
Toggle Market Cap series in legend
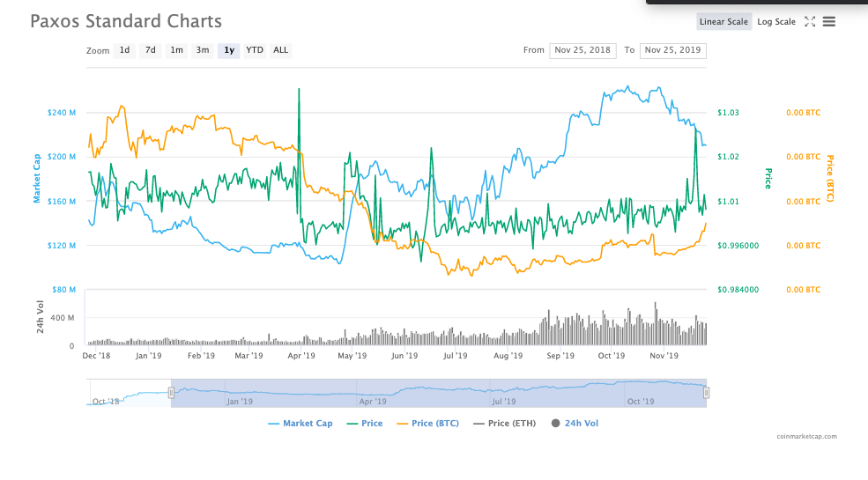(x=300, y=424)
